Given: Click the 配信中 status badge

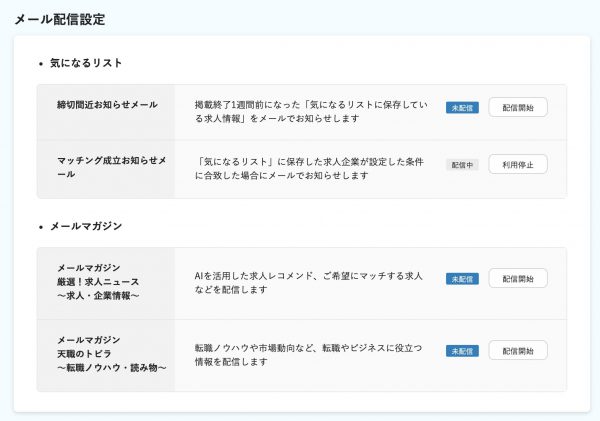Looking at the screenshot, I should [x=463, y=164].
